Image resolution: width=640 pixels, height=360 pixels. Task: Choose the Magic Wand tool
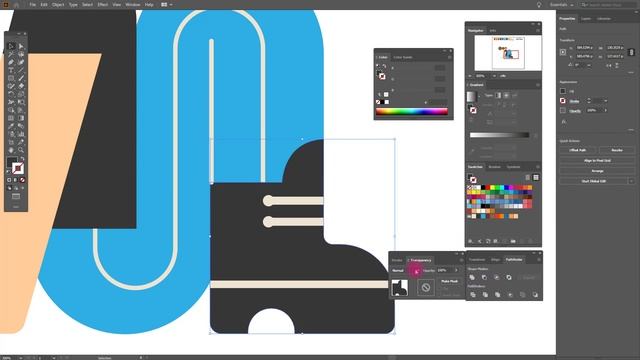click(11, 54)
